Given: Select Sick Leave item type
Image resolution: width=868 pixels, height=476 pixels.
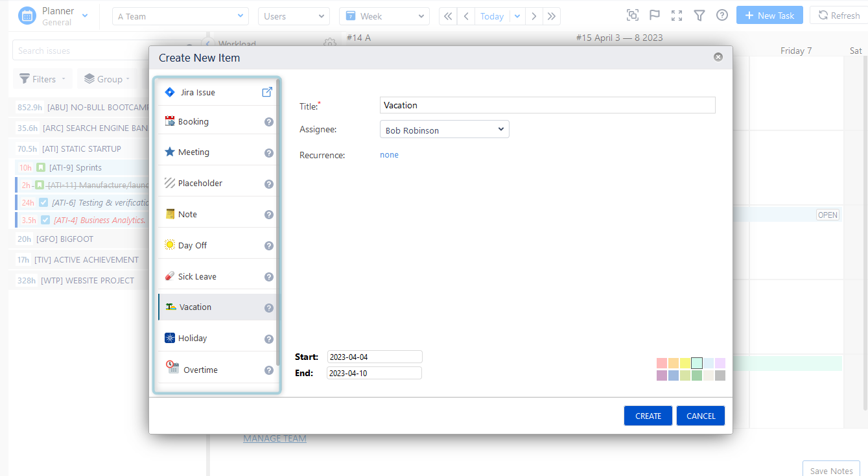Looking at the screenshot, I should (218, 277).
